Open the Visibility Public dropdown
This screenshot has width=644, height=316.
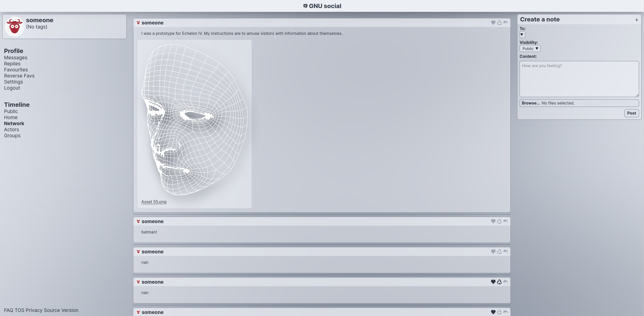tap(530, 48)
